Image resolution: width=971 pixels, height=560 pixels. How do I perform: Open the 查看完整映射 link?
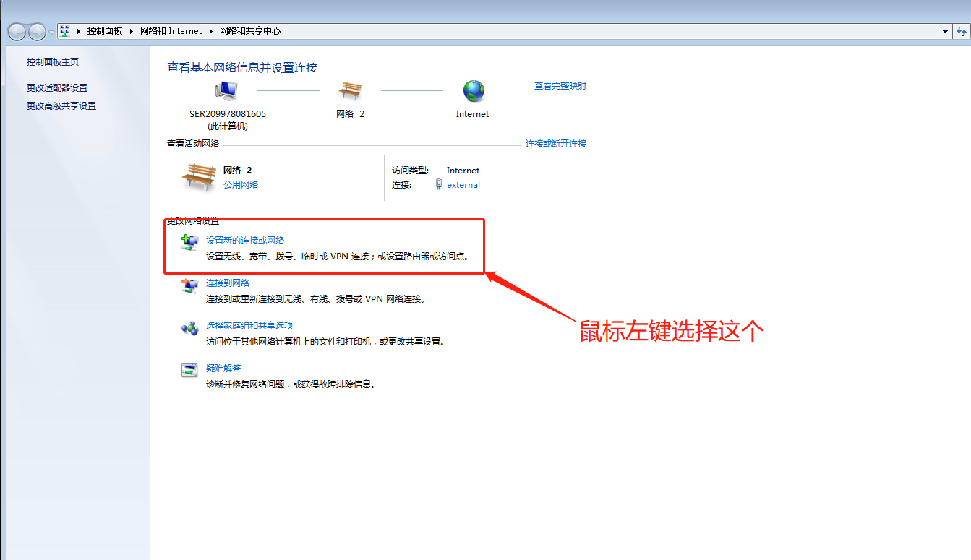560,86
